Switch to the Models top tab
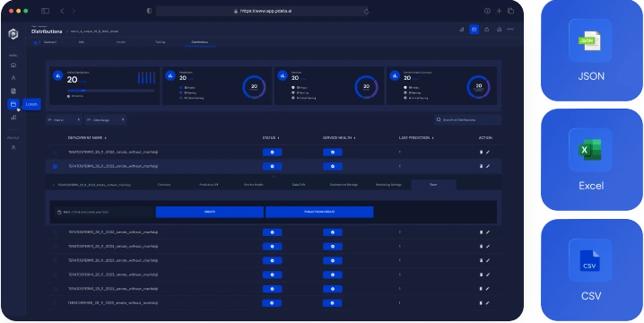 pyautogui.click(x=121, y=42)
